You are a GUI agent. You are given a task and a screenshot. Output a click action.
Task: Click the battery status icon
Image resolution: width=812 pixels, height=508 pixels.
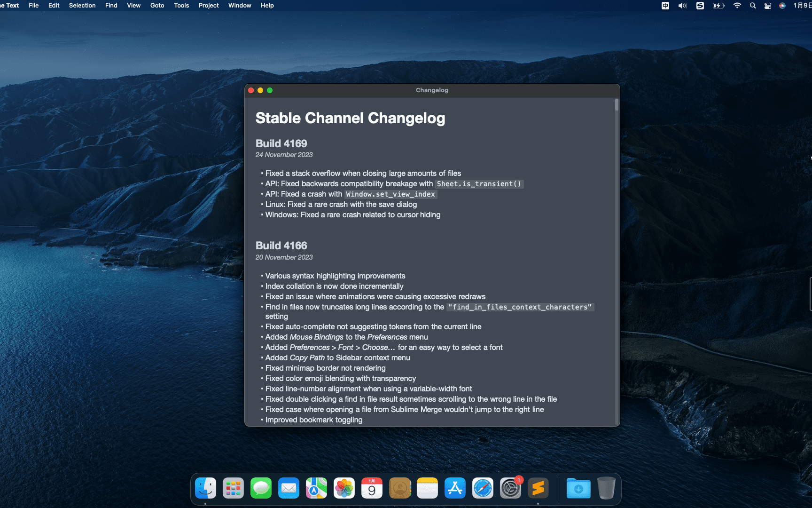[x=718, y=6]
